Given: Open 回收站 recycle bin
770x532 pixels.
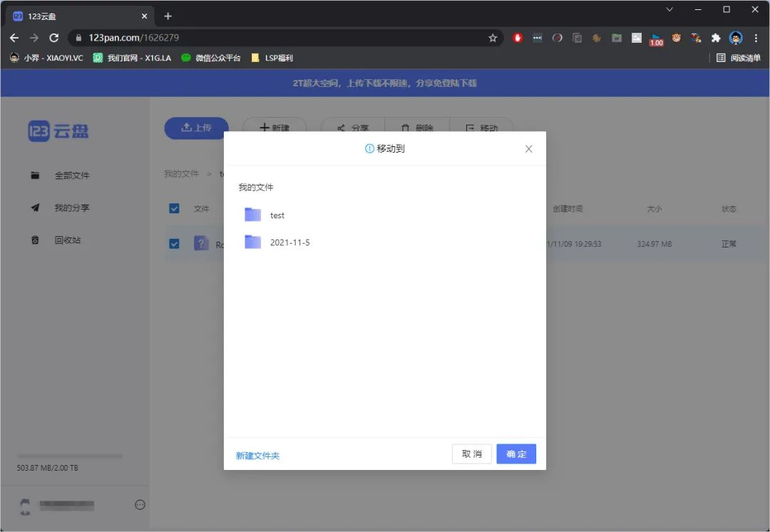Looking at the screenshot, I should (67, 240).
